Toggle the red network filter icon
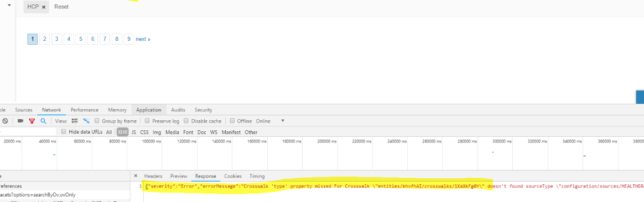644x202 pixels. coord(32,121)
